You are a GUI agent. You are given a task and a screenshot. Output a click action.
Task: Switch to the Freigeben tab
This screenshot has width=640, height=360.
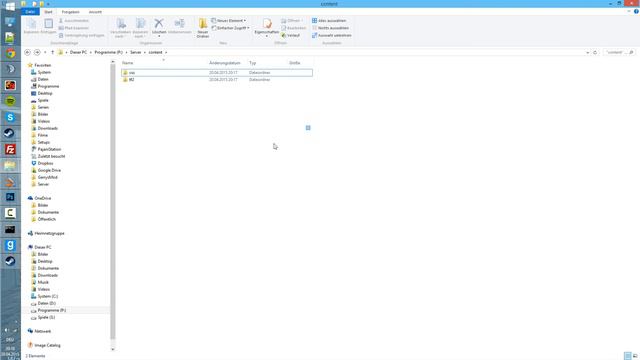71,12
